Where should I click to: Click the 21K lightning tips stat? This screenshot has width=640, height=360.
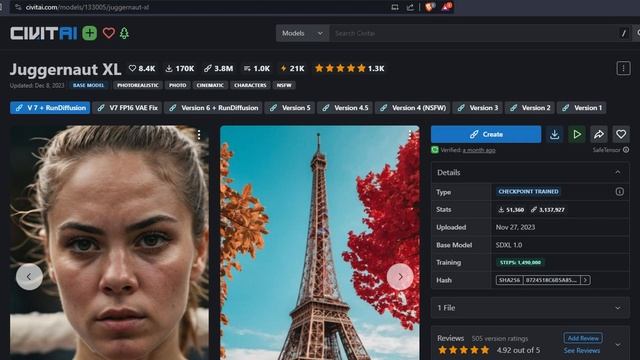[x=292, y=69]
